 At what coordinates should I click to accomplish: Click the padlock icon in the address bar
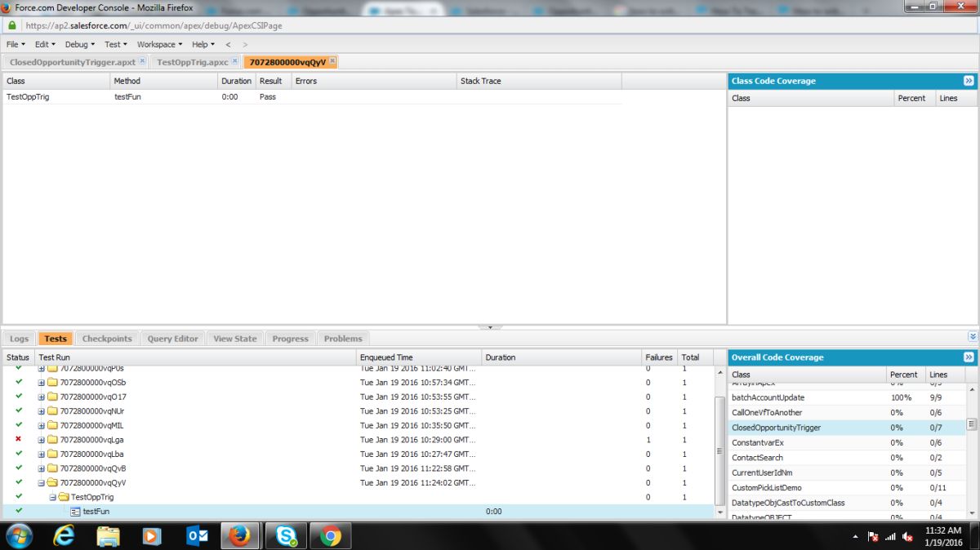pos(12,25)
